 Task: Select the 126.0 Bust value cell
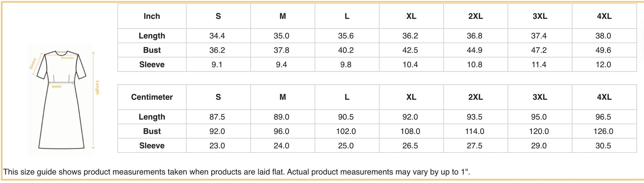coord(603,131)
